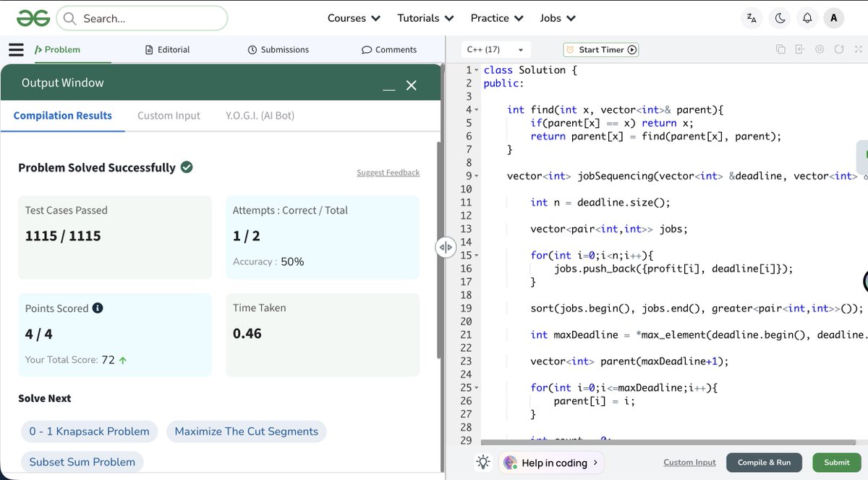The height and width of the screenshot is (480, 868).
Task: Click the lightbulb hint icon
Action: 483,463
